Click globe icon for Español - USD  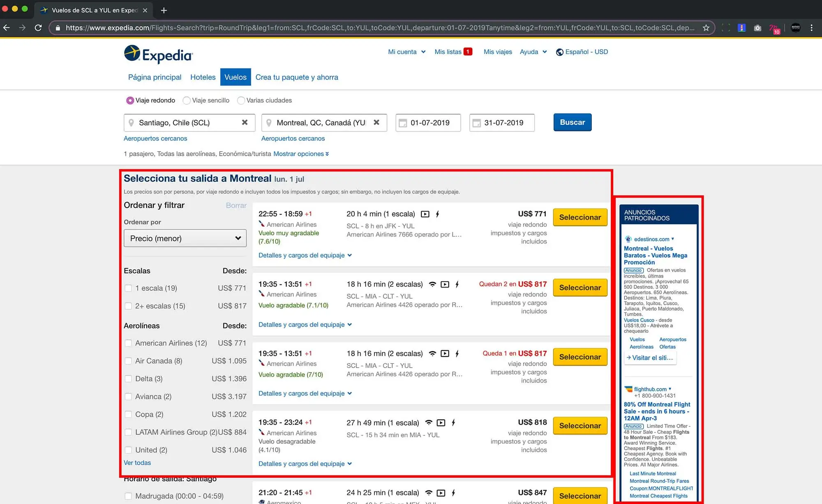[x=559, y=52]
